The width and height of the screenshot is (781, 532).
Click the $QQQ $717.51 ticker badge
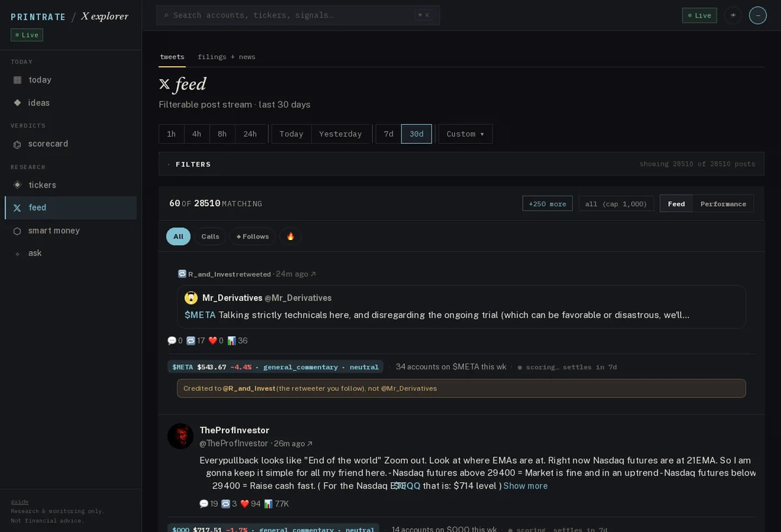click(273, 528)
